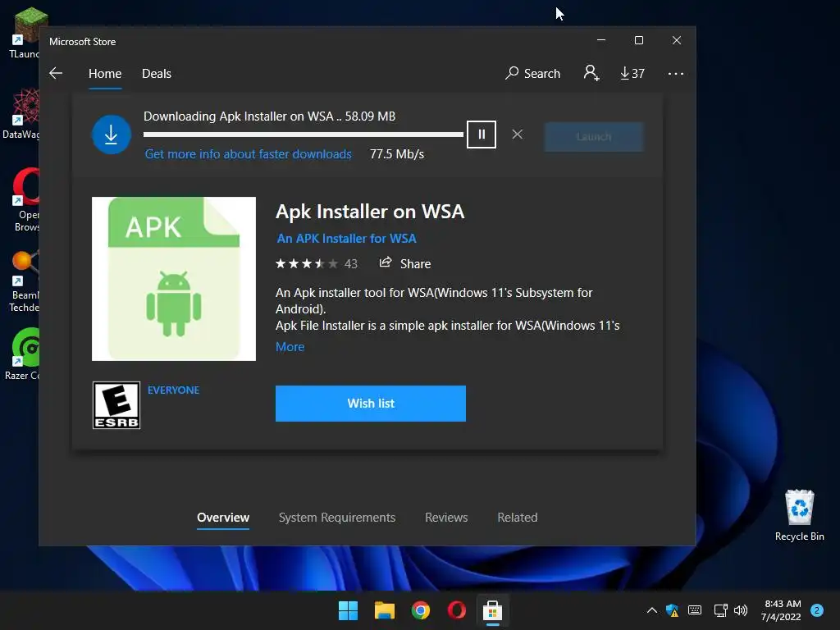The height and width of the screenshot is (630, 840).
Task: Open 'Get more info about faster downloads' link
Action: click(248, 154)
